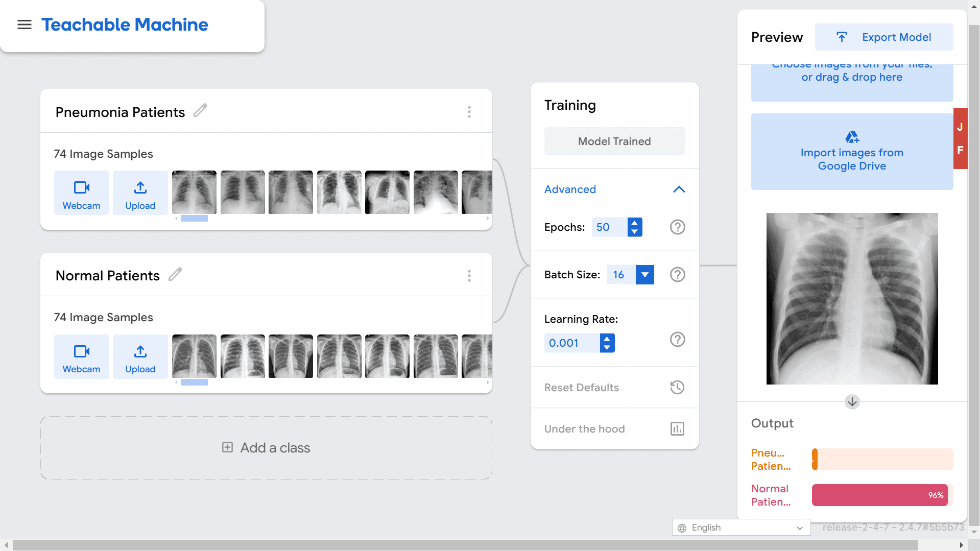Open the Under the hood panel label
980x551 pixels.
point(584,429)
